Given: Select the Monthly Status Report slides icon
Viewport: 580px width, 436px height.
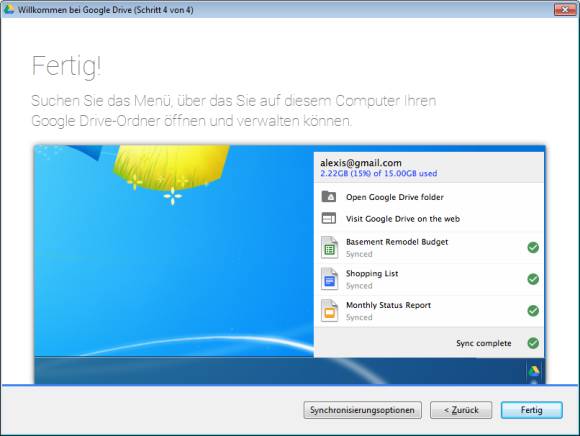Looking at the screenshot, I should [x=329, y=311].
